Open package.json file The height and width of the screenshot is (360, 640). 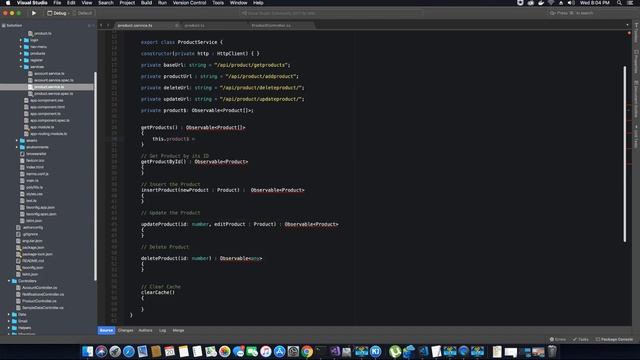pos(33,247)
